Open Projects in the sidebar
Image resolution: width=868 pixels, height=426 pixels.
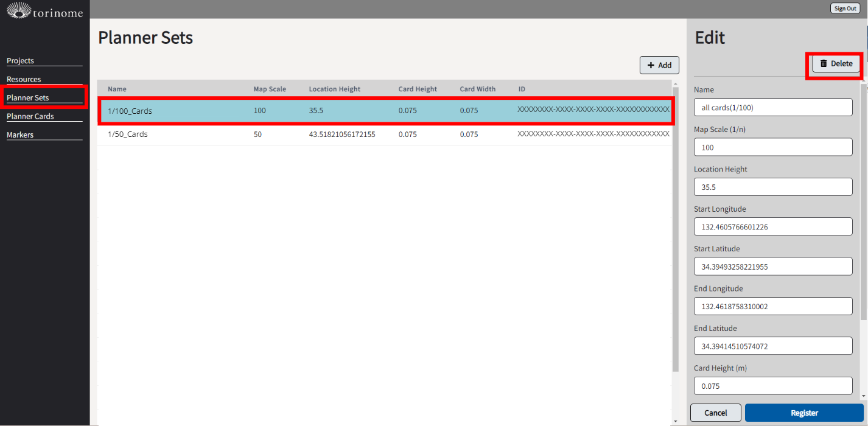pos(21,61)
